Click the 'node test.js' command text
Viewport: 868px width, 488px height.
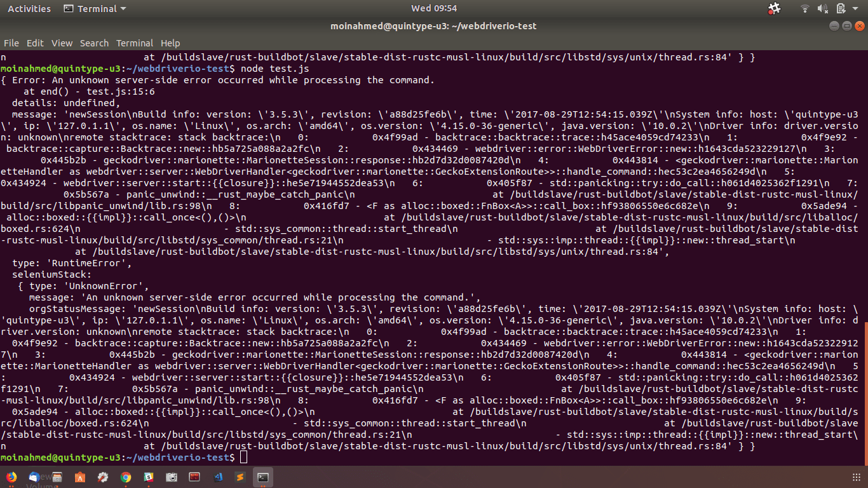click(275, 69)
